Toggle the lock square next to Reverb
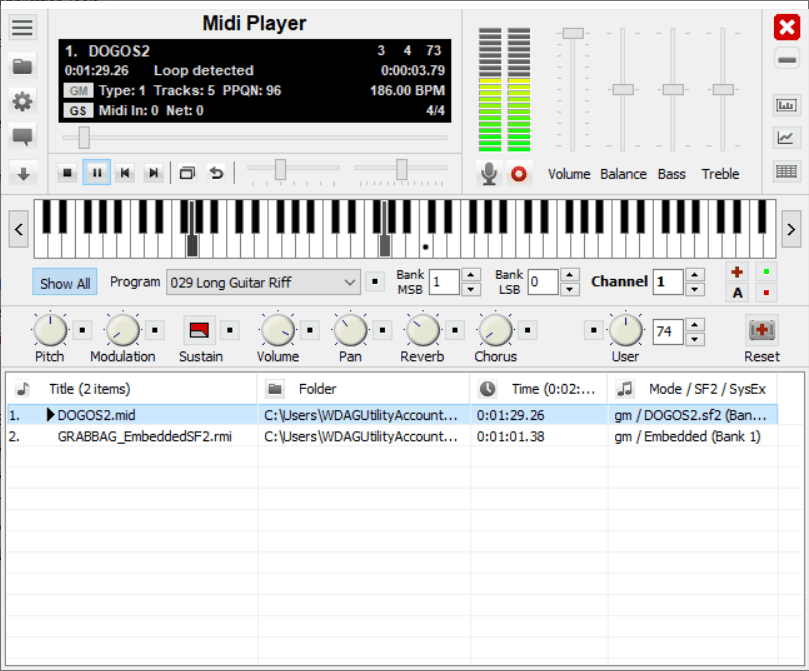809x671 pixels. (455, 330)
